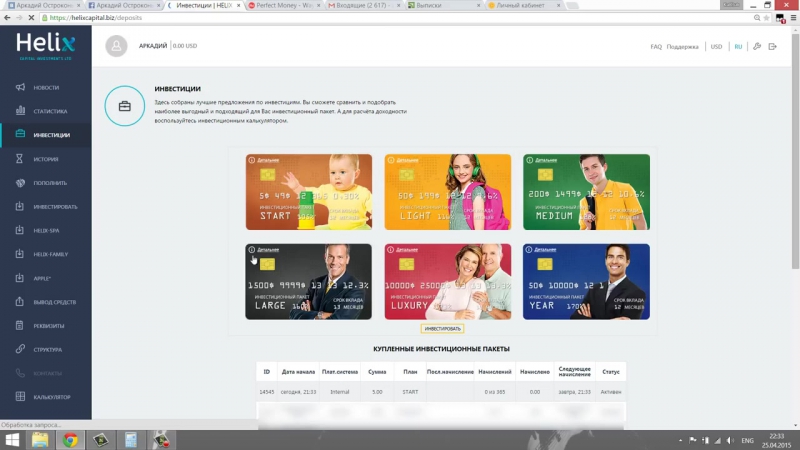Click the Helix logo
The width and height of the screenshot is (800, 450).
[x=46, y=46]
